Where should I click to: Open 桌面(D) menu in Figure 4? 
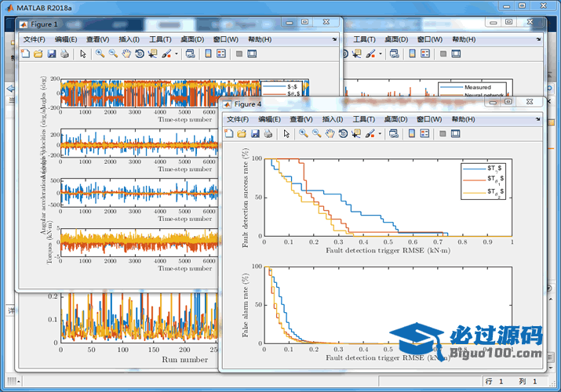coord(395,119)
